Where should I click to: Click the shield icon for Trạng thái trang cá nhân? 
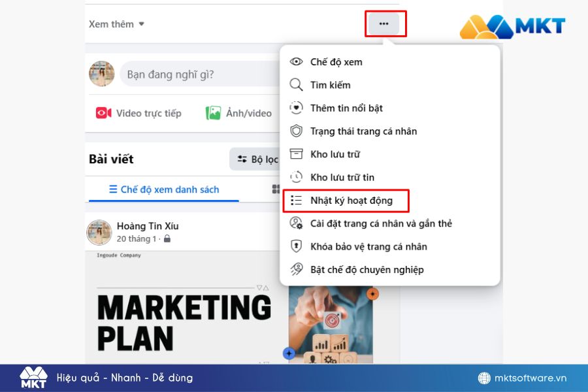coord(297,131)
